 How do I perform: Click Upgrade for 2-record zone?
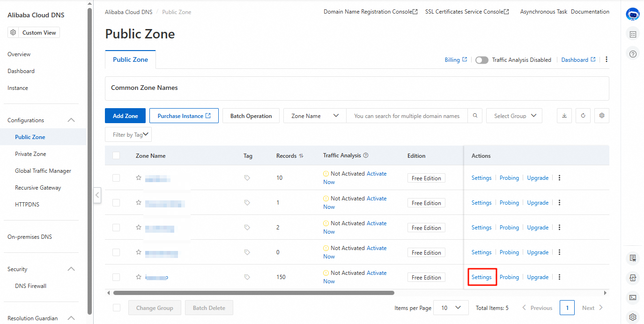pos(538,228)
